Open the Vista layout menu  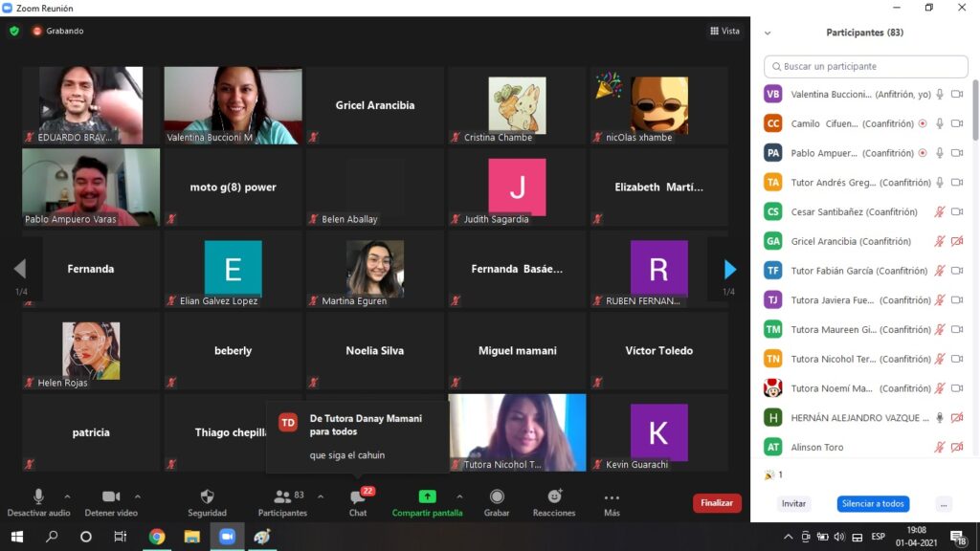(x=724, y=31)
